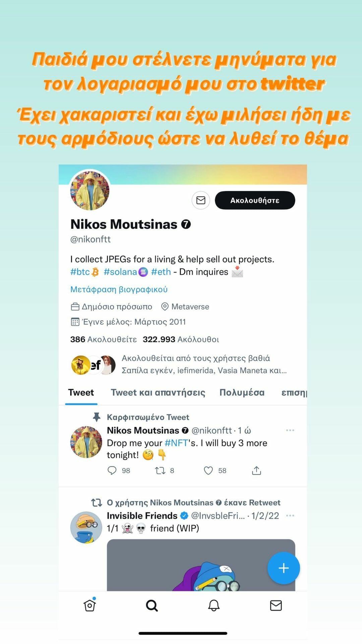Open Messages in bottom navigation bar
The height and width of the screenshot is (644, 362).
point(276,605)
